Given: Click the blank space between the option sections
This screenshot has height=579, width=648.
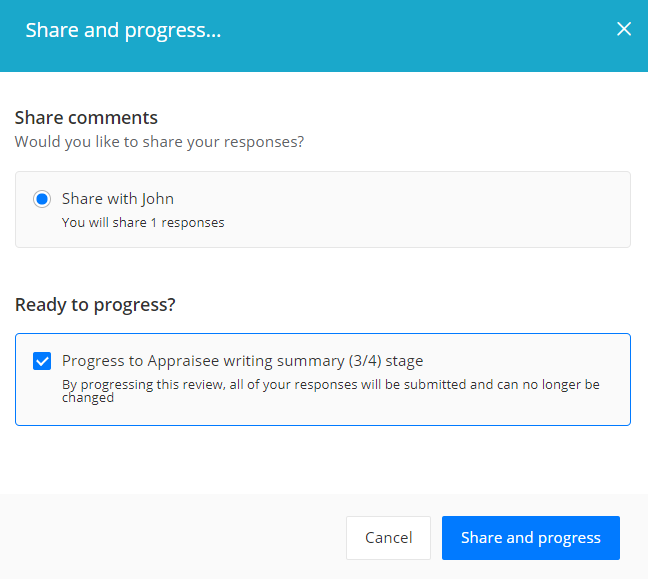Looking at the screenshot, I should tap(322, 272).
